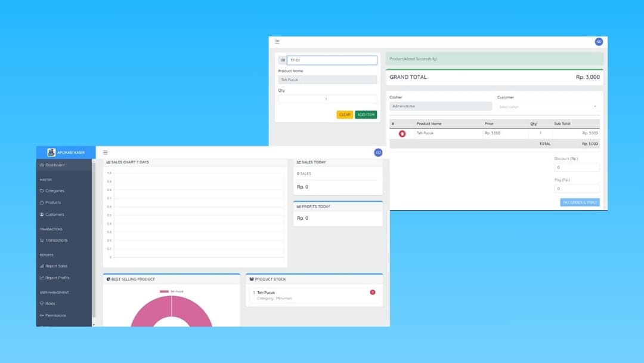The image size is (644, 363).
Task: Open Dashboard in the sidebar
Action: (55, 165)
